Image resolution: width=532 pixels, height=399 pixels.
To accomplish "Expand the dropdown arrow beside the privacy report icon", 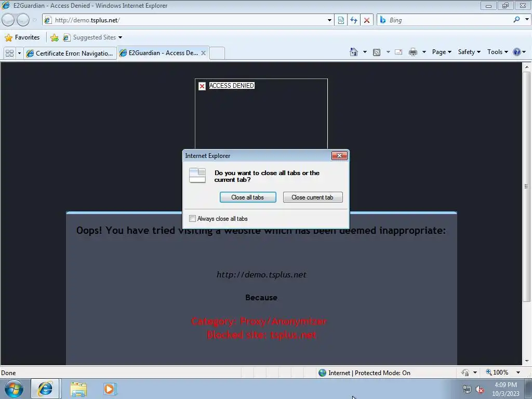I will point(475,373).
